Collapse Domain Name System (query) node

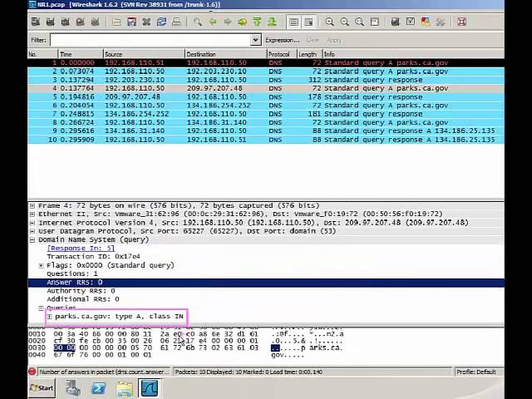(x=32, y=240)
